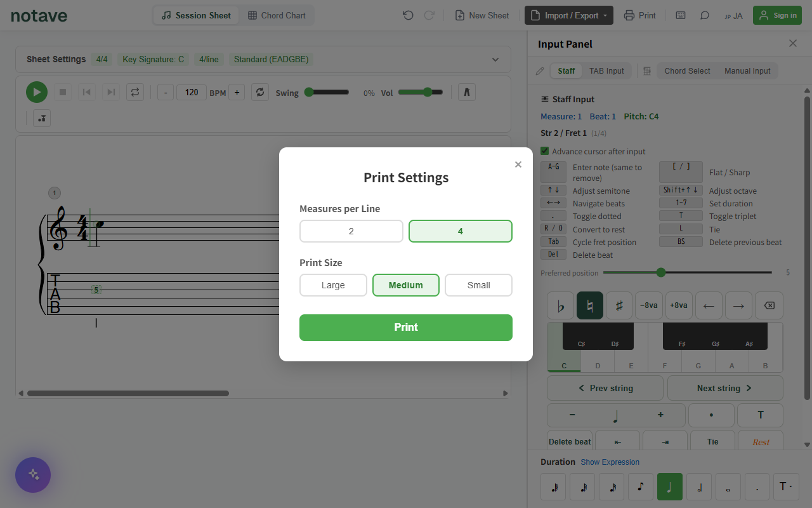Close the Print Settings dialog
The image size is (812, 508).
(518, 164)
